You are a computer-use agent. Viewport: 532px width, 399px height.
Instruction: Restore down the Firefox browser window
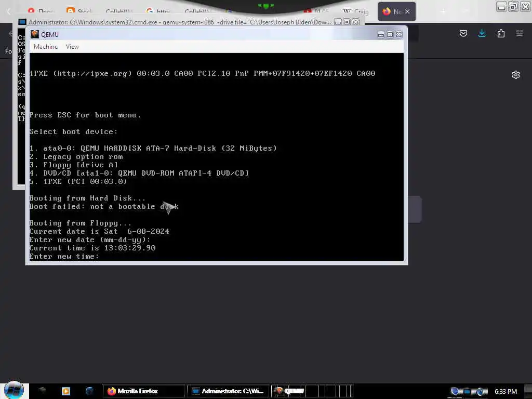(513, 6)
